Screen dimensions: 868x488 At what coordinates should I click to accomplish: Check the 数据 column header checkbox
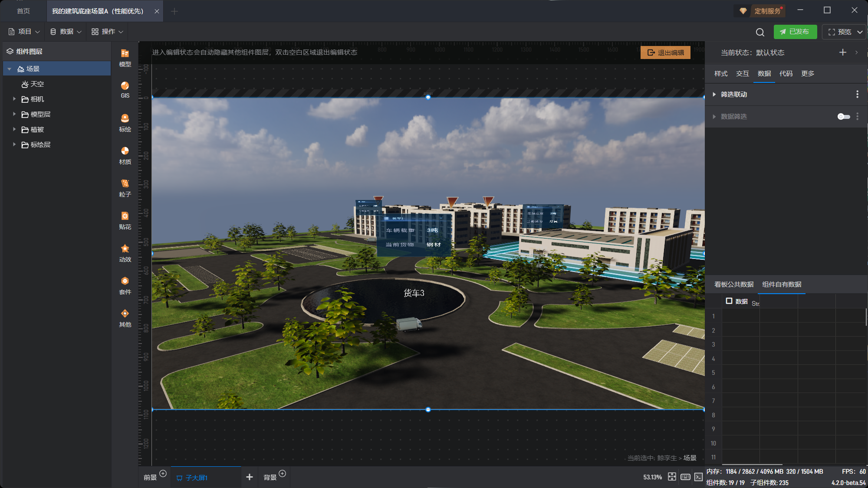[x=729, y=301]
